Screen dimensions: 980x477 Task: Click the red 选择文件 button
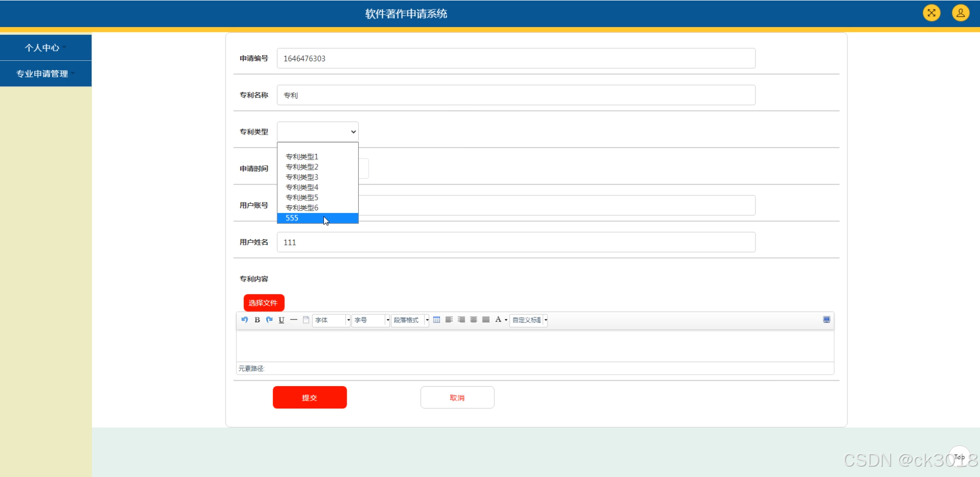264,302
